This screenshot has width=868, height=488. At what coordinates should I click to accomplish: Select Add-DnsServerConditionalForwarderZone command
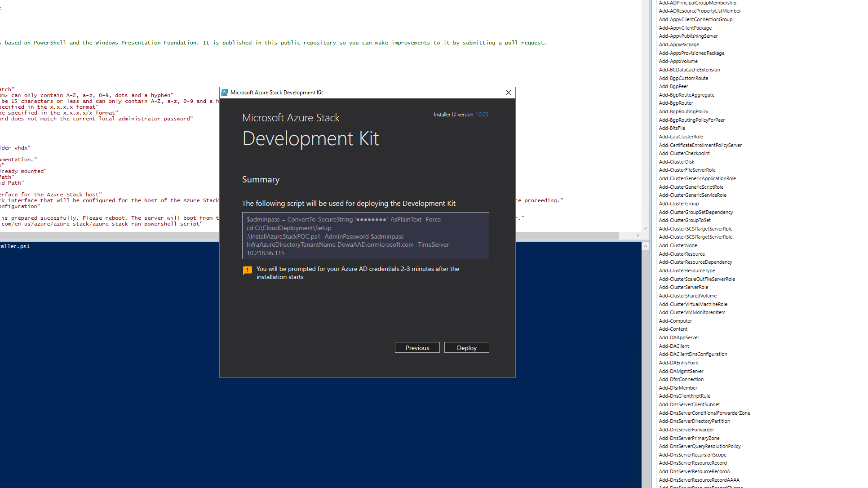click(704, 413)
